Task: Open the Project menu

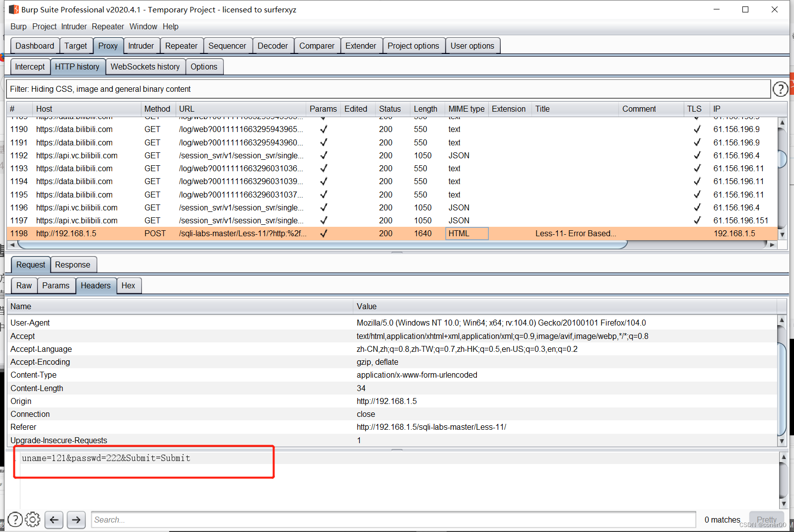Action: [44, 26]
